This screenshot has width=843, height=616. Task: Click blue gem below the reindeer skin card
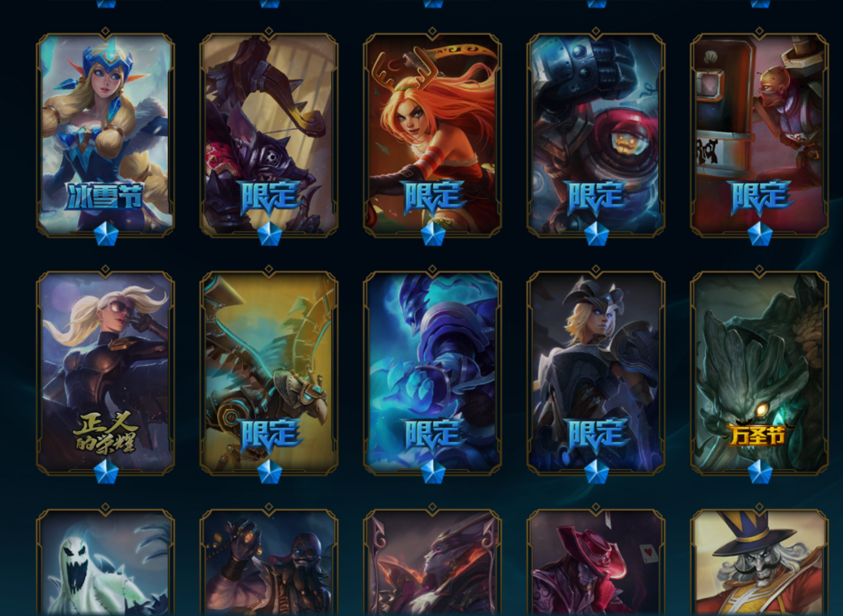pyautogui.click(x=432, y=234)
